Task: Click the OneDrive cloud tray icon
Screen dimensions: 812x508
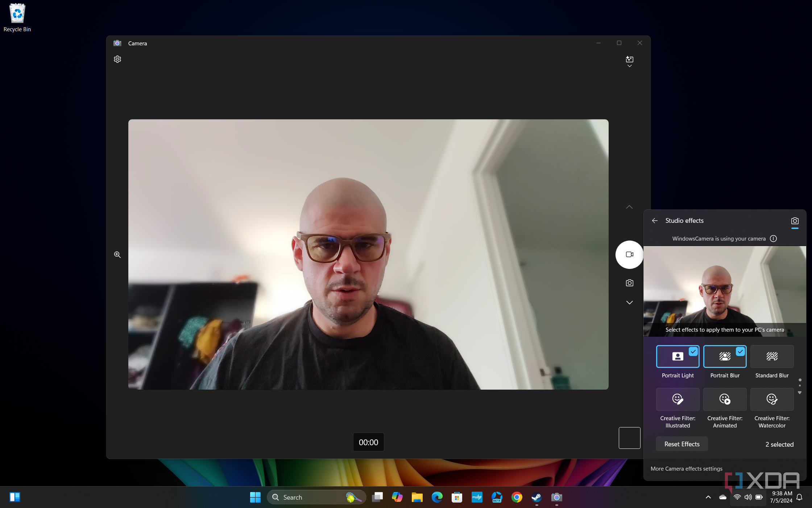Action: pos(723,497)
